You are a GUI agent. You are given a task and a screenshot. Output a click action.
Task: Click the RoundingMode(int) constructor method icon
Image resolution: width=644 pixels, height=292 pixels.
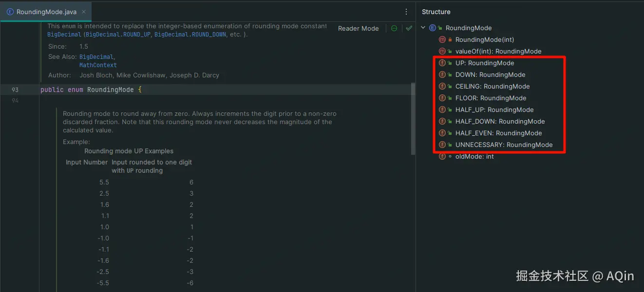tap(442, 39)
